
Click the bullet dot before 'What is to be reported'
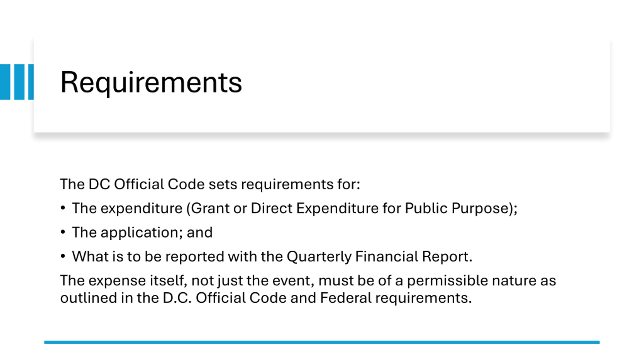(63, 256)
